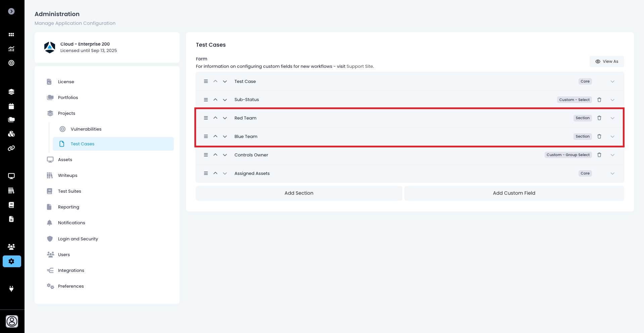Click user profile avatar at bottom
644x333 pixels.
pyautogui.click(x=12, y=321)
